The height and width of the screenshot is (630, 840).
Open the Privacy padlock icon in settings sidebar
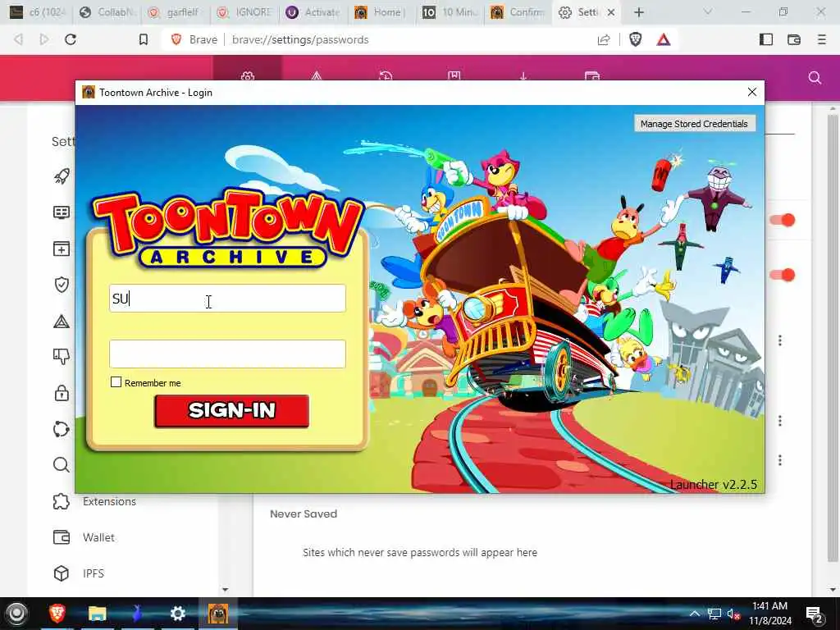[62, 393]
